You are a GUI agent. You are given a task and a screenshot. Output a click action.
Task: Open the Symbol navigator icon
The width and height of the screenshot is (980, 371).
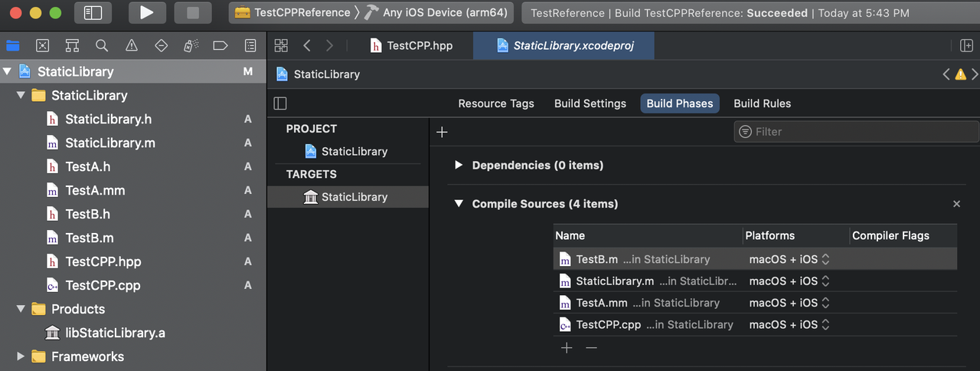coord(72,46)
